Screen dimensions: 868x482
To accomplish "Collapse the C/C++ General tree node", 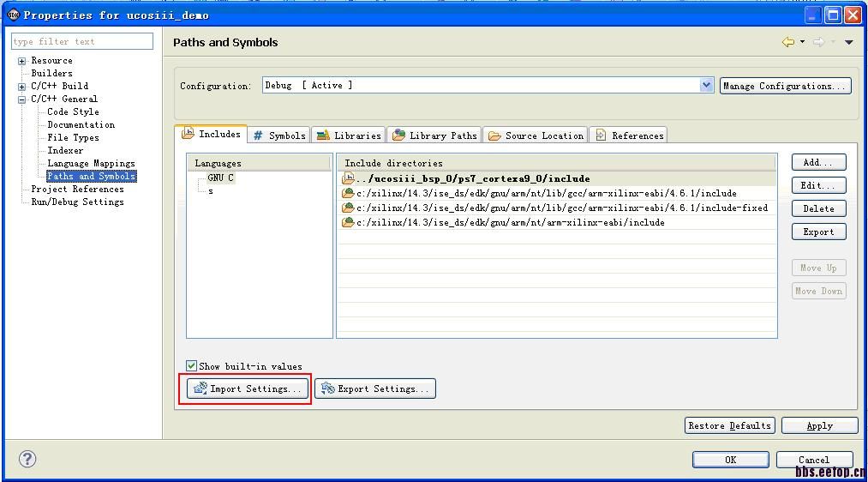I will (x=21, y=99).
